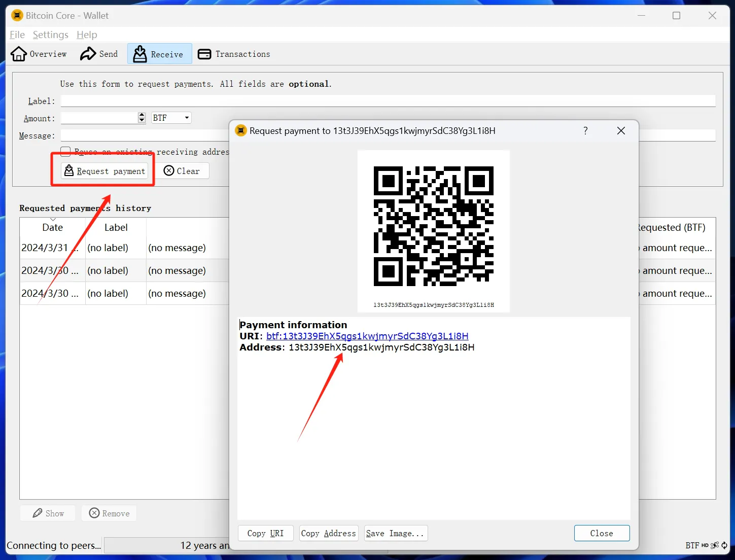Open the Help menu
Image resolution: width=735 pixels, height=560 pixels.
[x=87, y=34]
